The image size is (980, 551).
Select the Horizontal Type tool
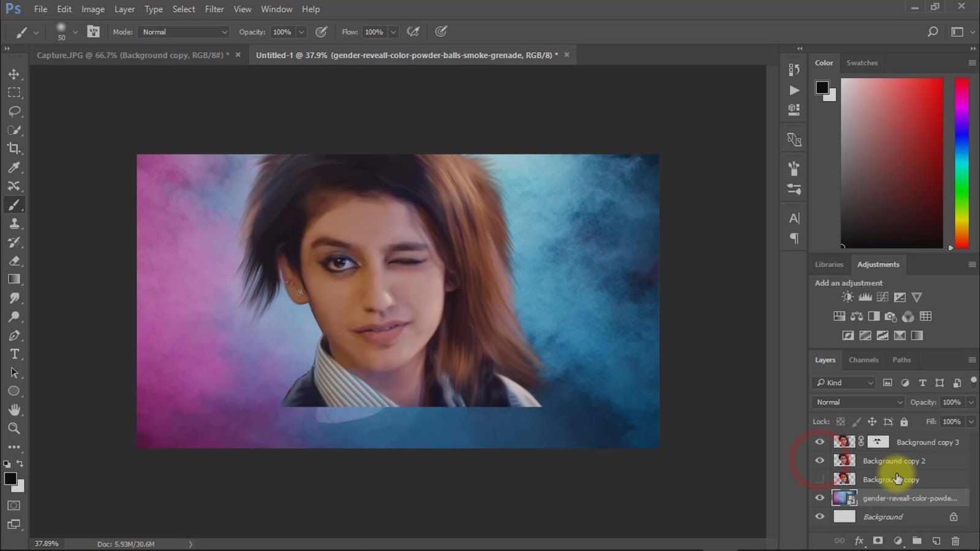pos(15,354)
